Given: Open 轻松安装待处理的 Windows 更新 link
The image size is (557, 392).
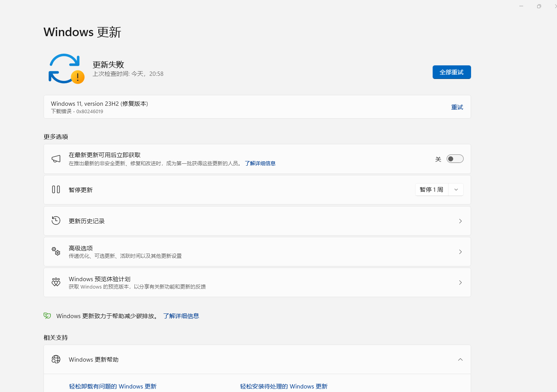Looking at the screenshot, I should (284, 386).
